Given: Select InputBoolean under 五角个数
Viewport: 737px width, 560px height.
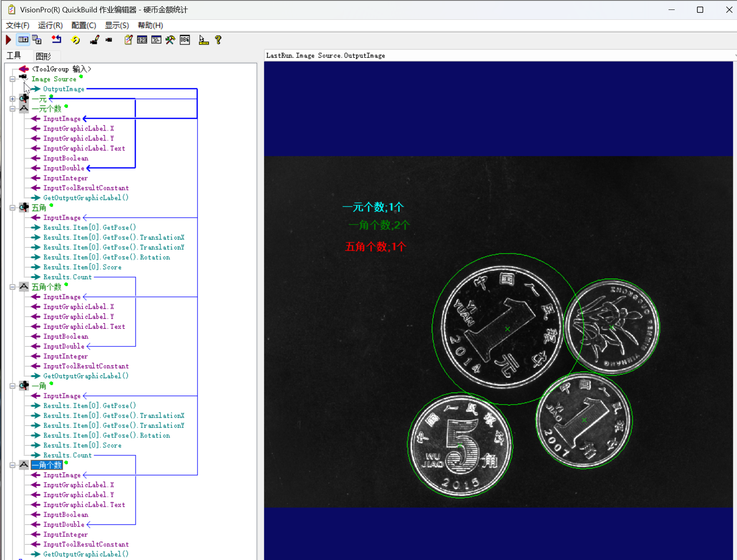Looking at the screenshot, I should (66, 336).
